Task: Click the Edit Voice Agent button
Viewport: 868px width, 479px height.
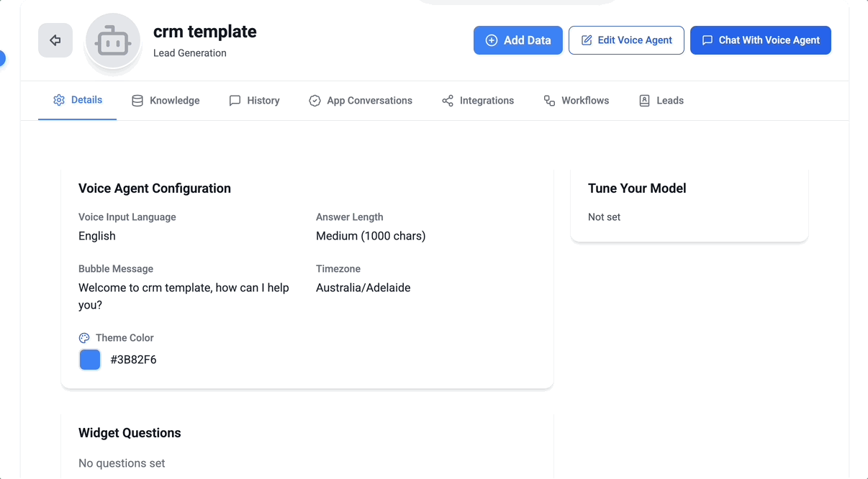Action: [x=626, y=40]
